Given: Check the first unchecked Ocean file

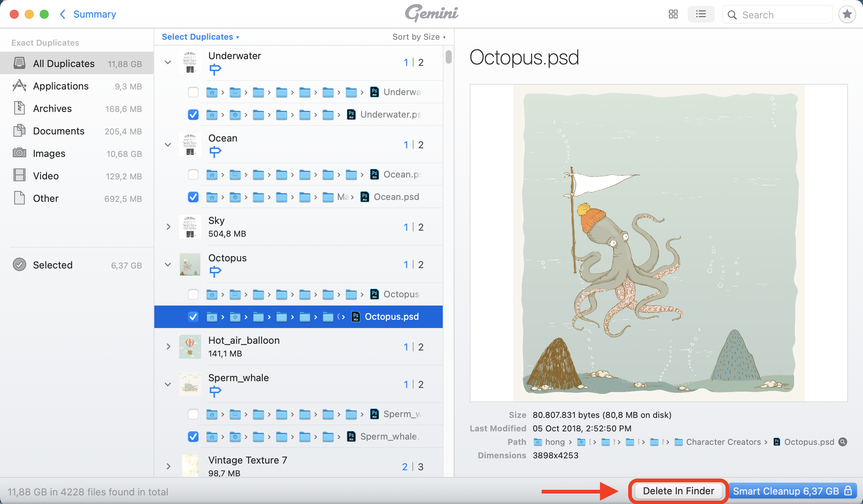Looking at the screenshot, I should (x=193, y=174).
